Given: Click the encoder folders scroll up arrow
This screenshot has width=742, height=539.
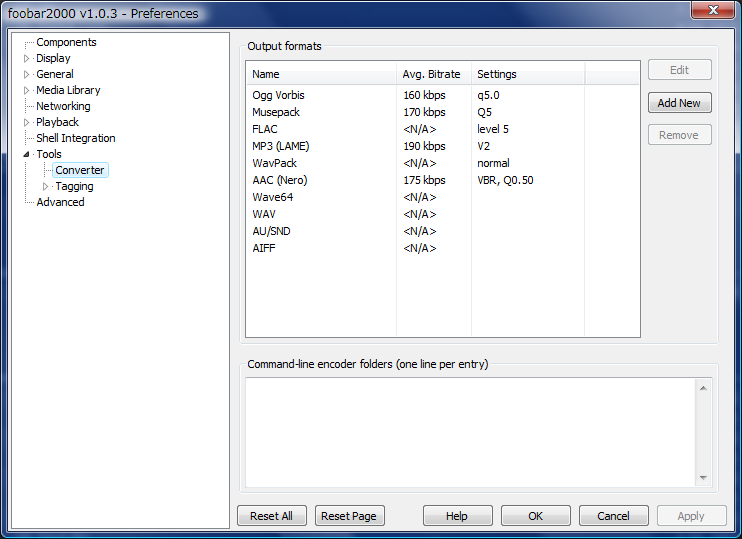Looking at the screenshot, I should pos(703,388).
